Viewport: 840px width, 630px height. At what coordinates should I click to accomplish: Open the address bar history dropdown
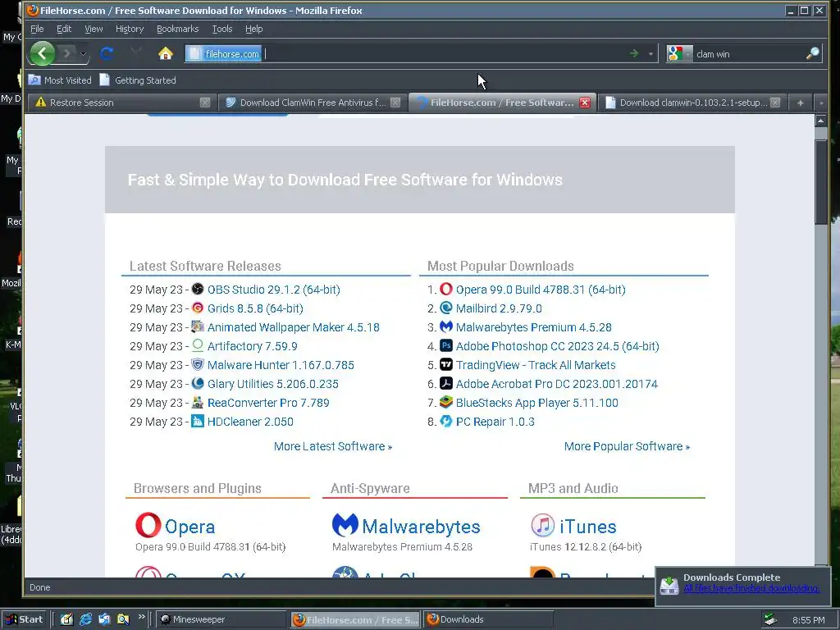[651, 53]
